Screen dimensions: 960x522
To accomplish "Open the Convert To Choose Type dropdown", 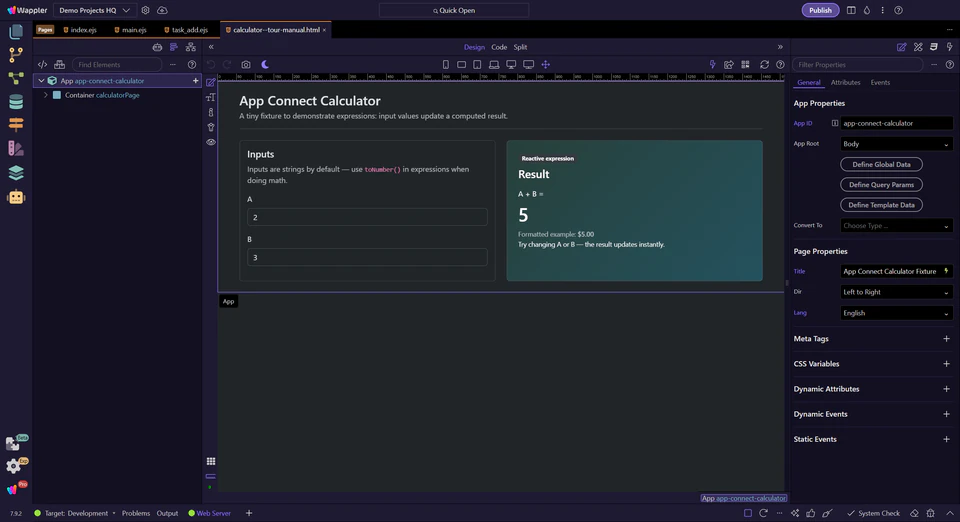I will tap(896, 226).
